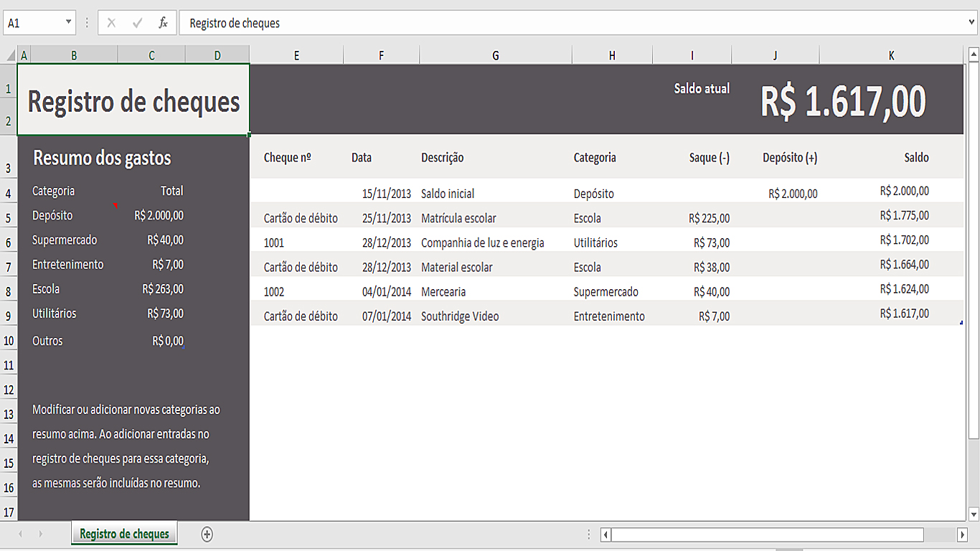Image resolution: width=980 pixels, height=551 pixels.
Task: Click the Resumo dos gastos heading
Action: pos(102,158)
